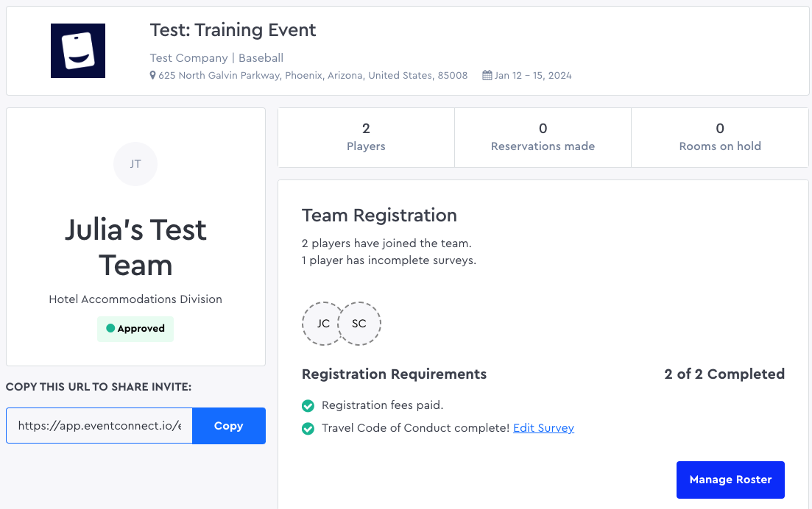Screen dimensions: 812x509
Task: Click inside the invite URL field
Action: tap(99, 426)
